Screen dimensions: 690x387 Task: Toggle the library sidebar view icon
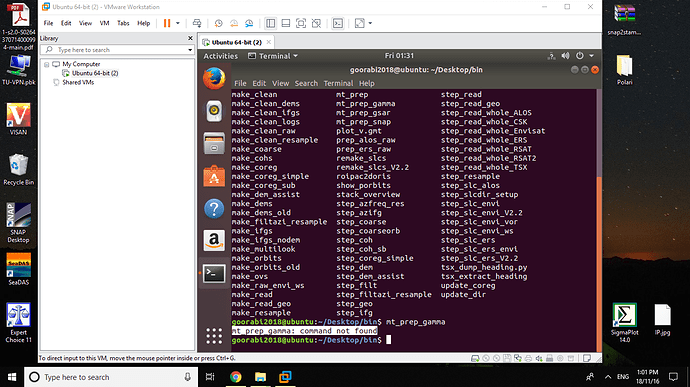(271, 23)
